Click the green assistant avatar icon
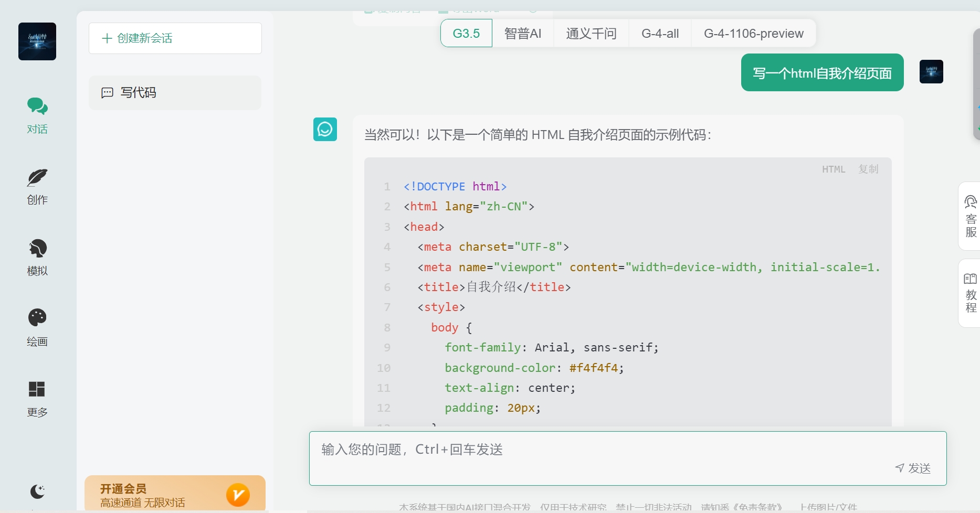Image resolution: width=980 pixels, height=513 pixels. pos(325,130)
